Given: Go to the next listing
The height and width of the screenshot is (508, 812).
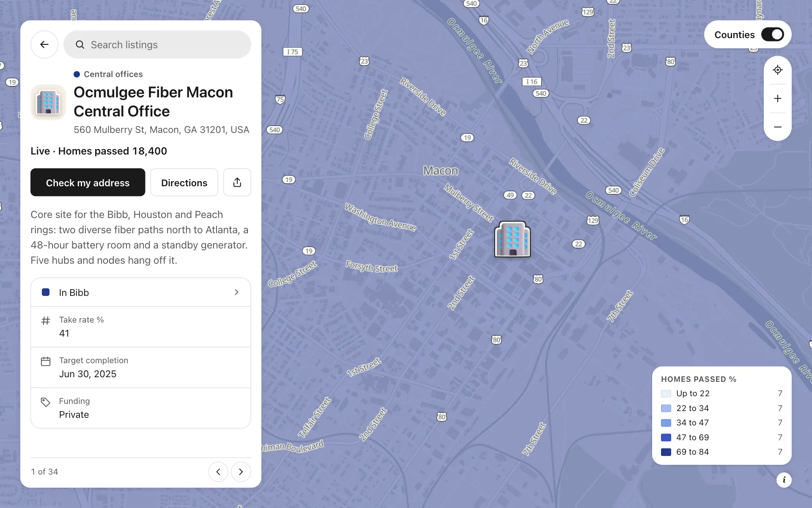Looking at the screenshot, I should click(x=241, y=472).
